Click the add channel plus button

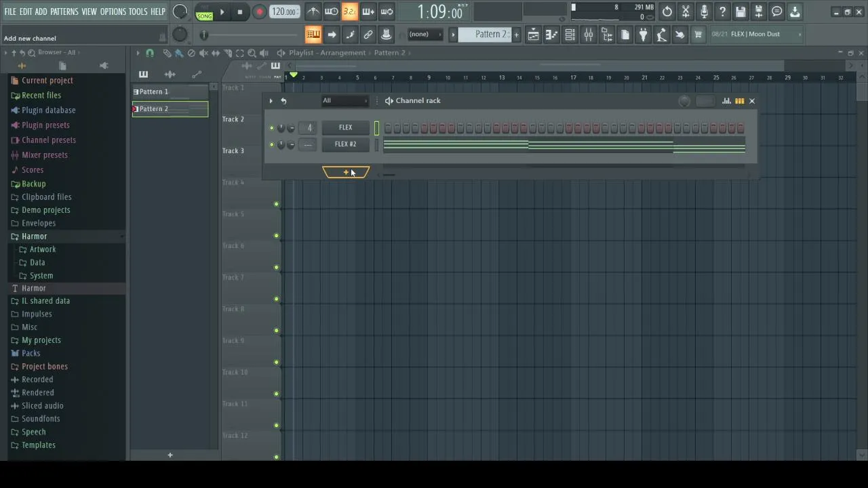tap(346, 173)
